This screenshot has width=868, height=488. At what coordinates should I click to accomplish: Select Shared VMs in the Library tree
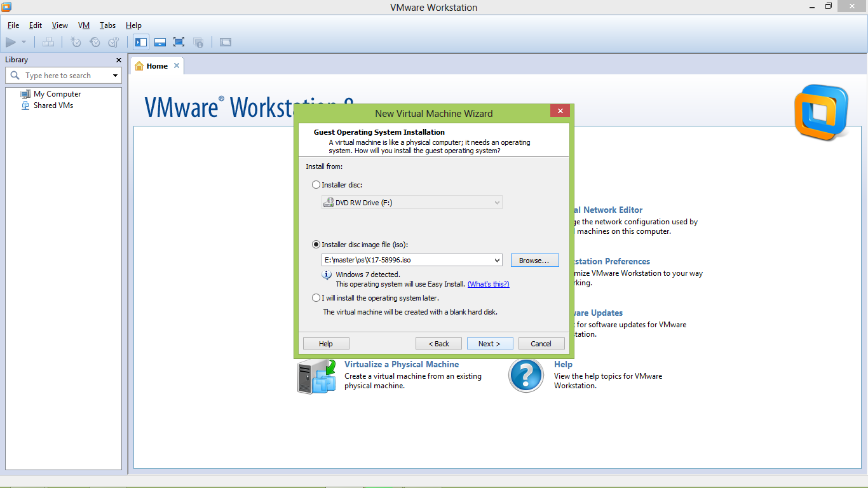53,105
